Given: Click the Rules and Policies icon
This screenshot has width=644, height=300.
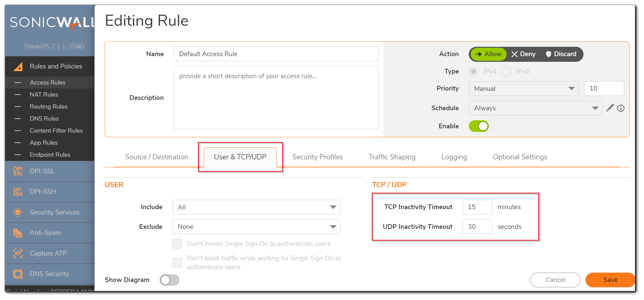Looking at the screenshot, I should tap(18, 66).
